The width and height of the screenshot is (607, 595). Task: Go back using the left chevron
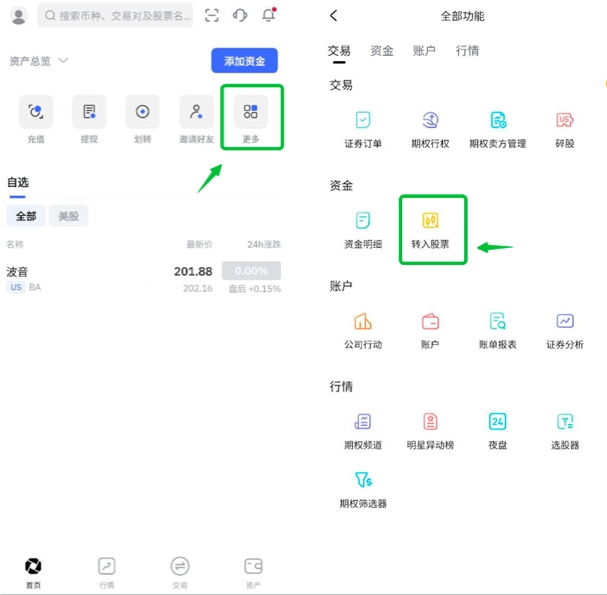pyautogui.click(x=334, y=15)
